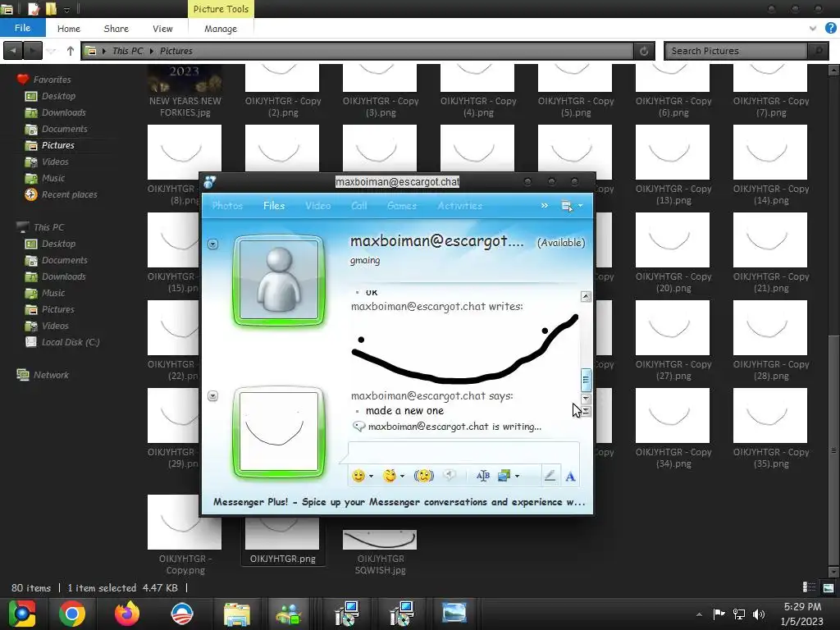Image resolution: width=840 pixels, height=630 pixels.
Task: Open the View ribbon tab
Action: (162, 29)
